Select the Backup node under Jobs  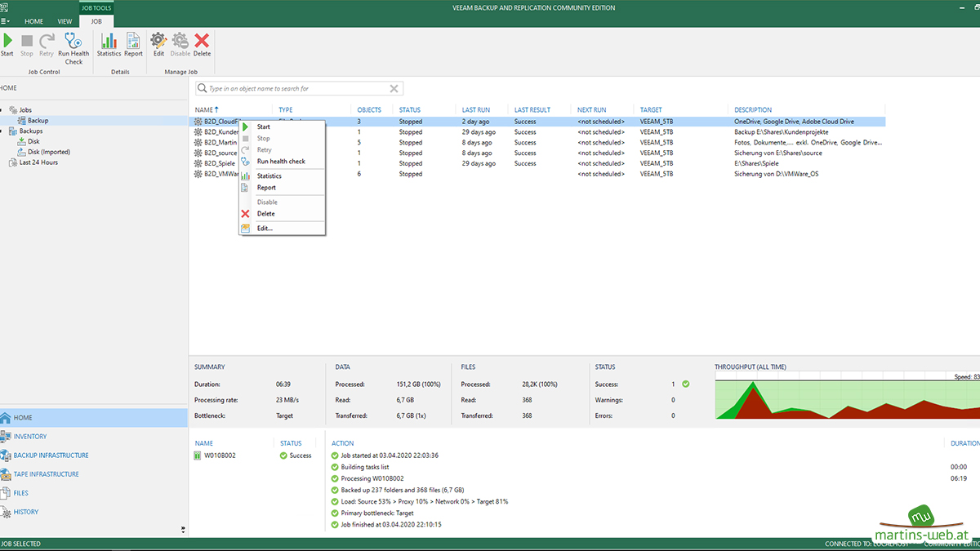[x=38, y=121]
